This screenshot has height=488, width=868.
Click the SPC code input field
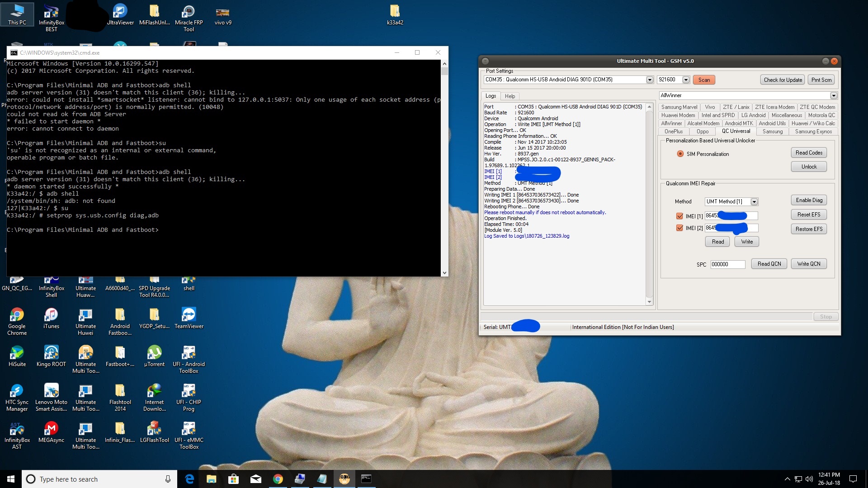point(727,264)
